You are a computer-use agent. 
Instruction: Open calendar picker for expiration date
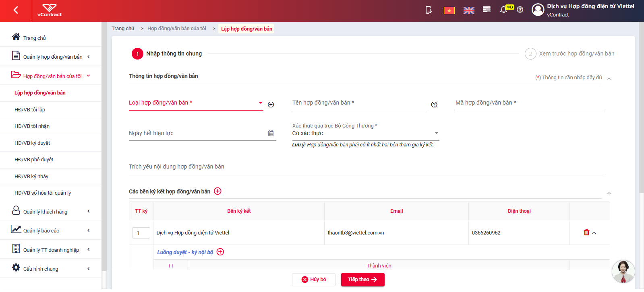click(271, 133)
